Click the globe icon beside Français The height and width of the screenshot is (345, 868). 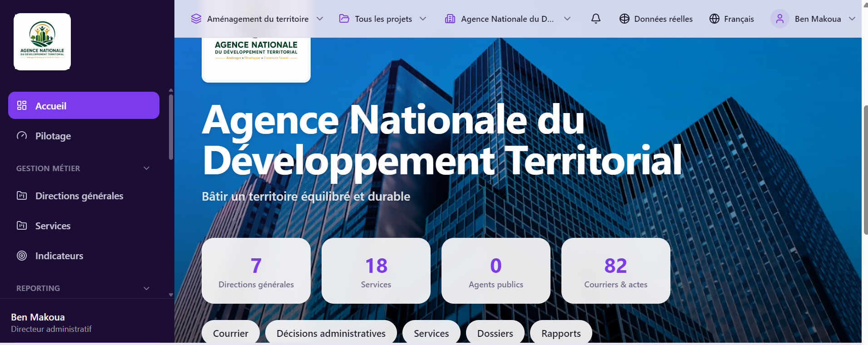(714, 19)
